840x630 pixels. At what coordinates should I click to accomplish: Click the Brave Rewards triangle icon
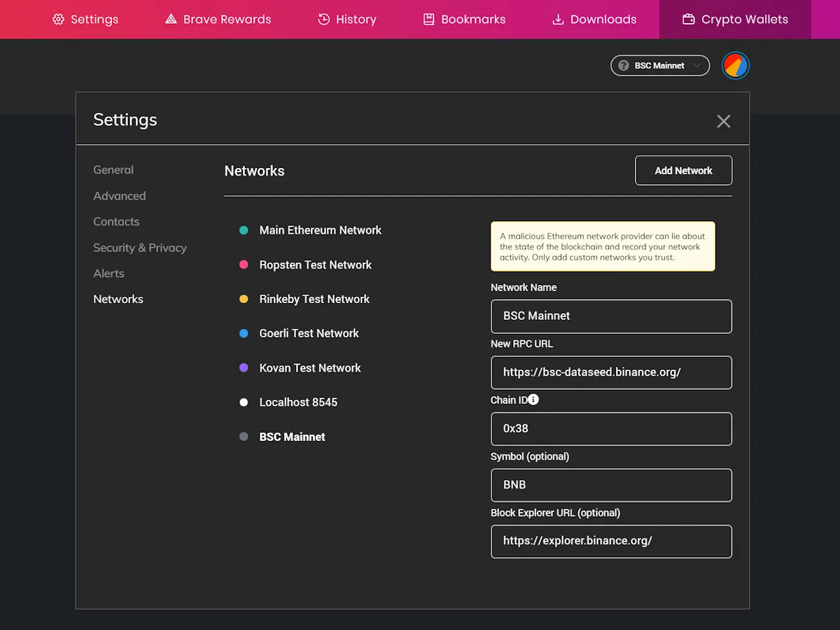tap(171, 20)
